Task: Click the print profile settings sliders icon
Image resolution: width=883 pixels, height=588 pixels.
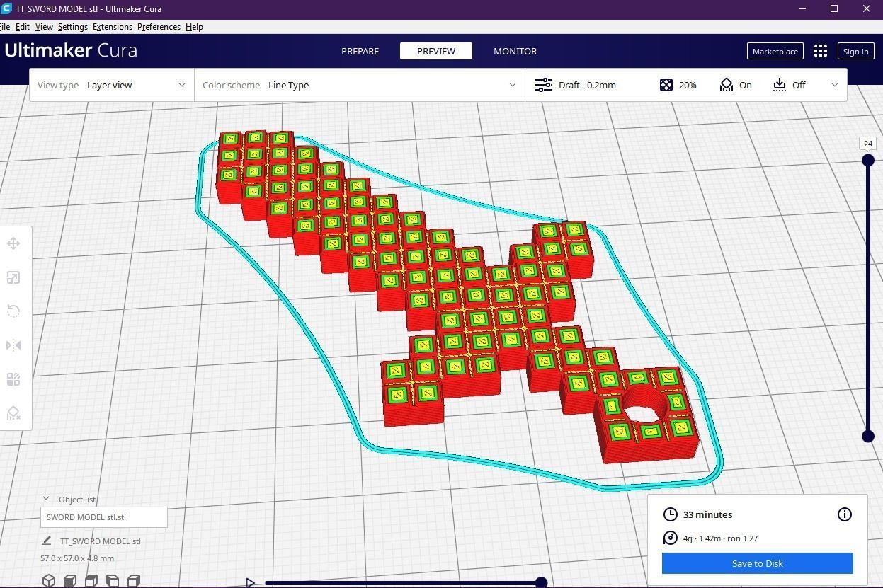Action: [543, 85]
